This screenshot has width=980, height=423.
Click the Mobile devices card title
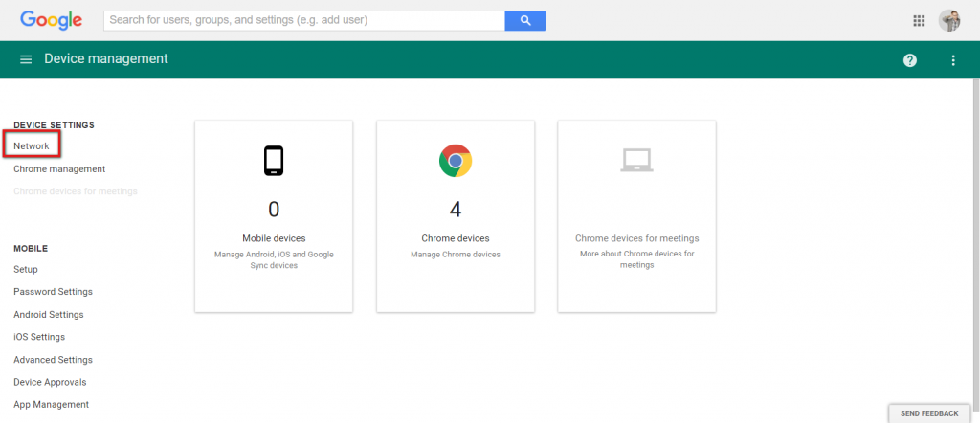[x=274, y=238]
